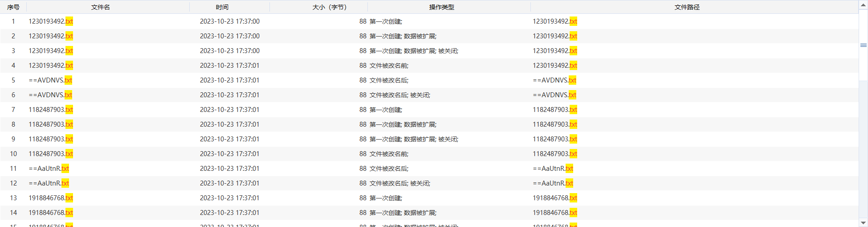Click 文件被改名后; 被关闭 in row 6
This screenshot has width=868, height=227.
(x=399, y=95)
